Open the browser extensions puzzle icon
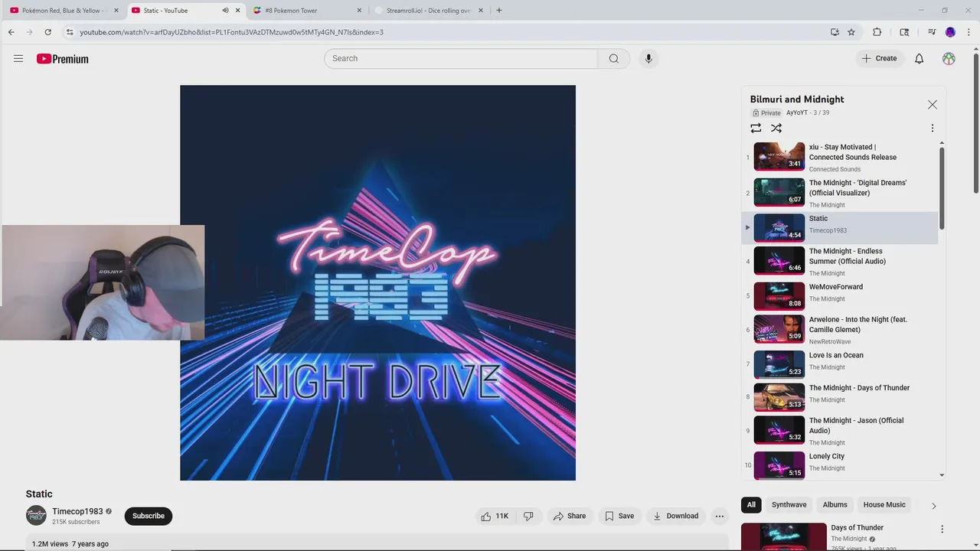 click(x=877, y=32)
